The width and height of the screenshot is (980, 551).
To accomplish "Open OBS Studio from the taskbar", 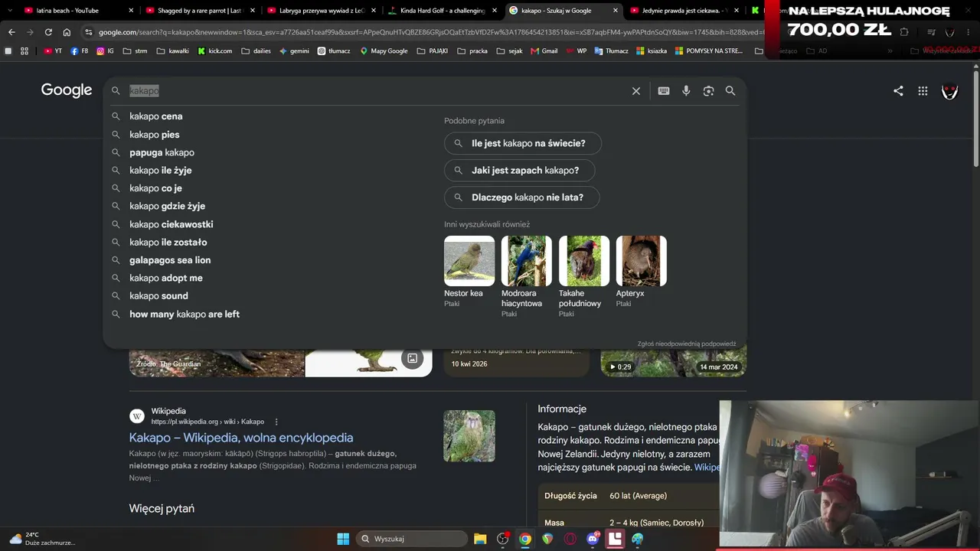I will point(502,539).
